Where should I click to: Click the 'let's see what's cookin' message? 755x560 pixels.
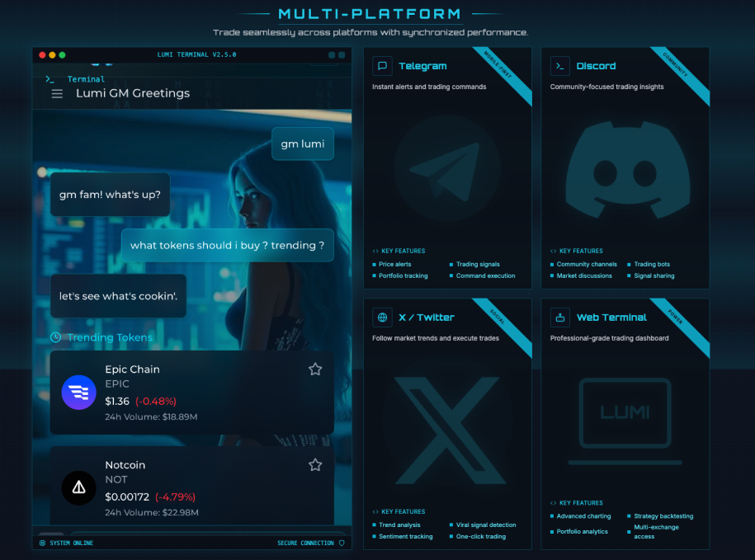click(119, 296)
